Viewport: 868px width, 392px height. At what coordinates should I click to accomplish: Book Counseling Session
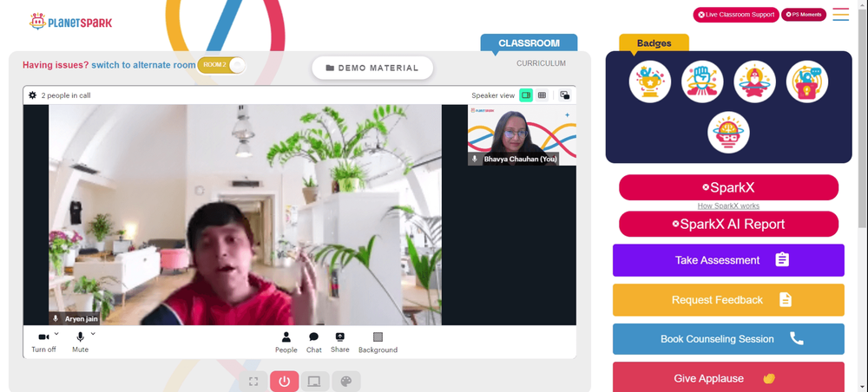(728, 339)
